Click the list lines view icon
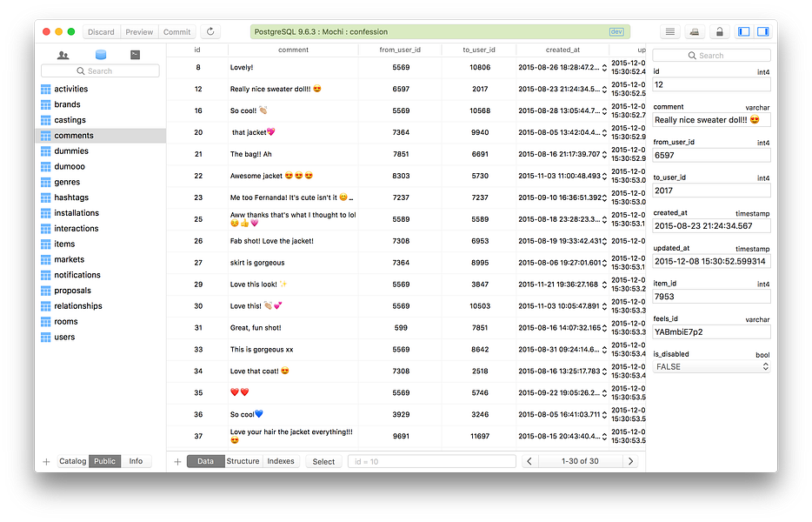The width and height of the screenshot is (812, 522). (670, 31)
